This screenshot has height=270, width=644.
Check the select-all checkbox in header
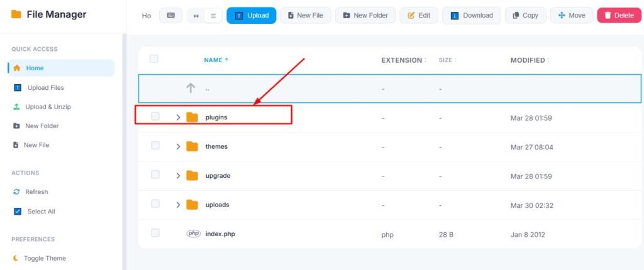(154, 59)
